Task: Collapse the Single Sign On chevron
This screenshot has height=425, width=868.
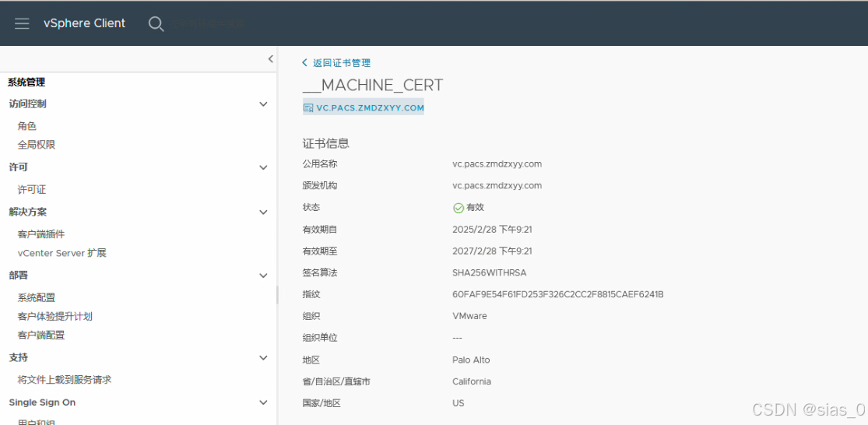Action: pos(263,403)
